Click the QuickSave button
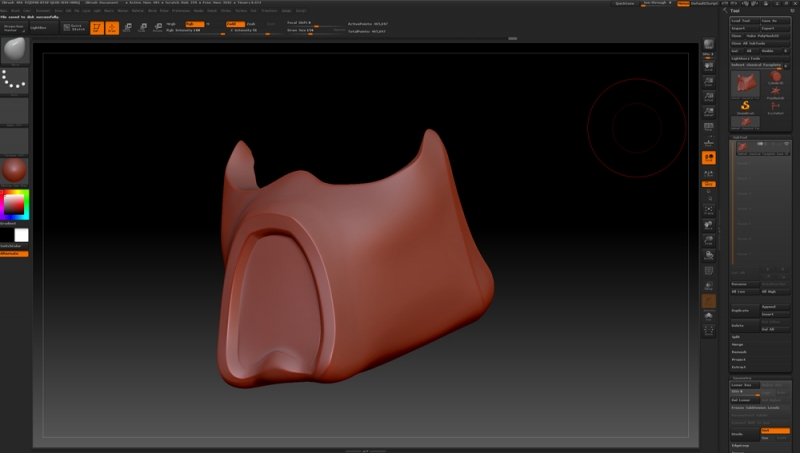Image resolution: width=800 pixels, height=453 pixels. click(625, 4)
